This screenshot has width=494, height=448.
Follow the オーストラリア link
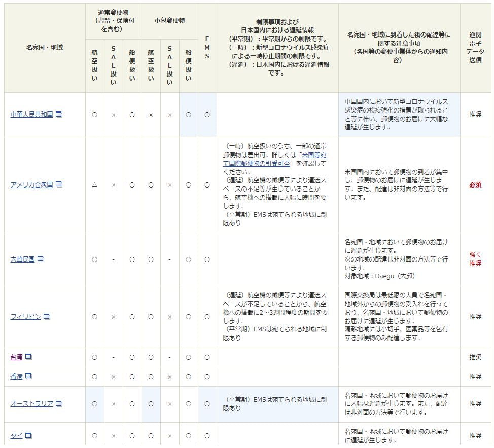click(31, 404)
